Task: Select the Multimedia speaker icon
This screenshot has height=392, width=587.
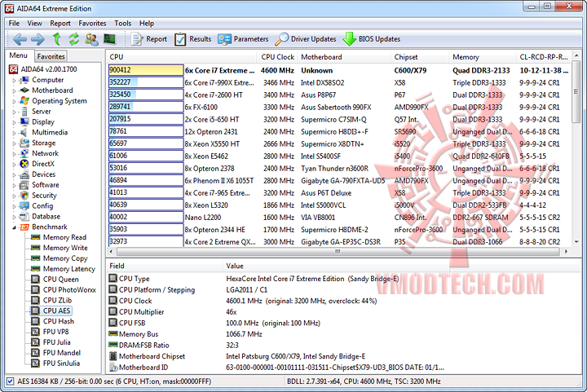Action: [24, 132]
